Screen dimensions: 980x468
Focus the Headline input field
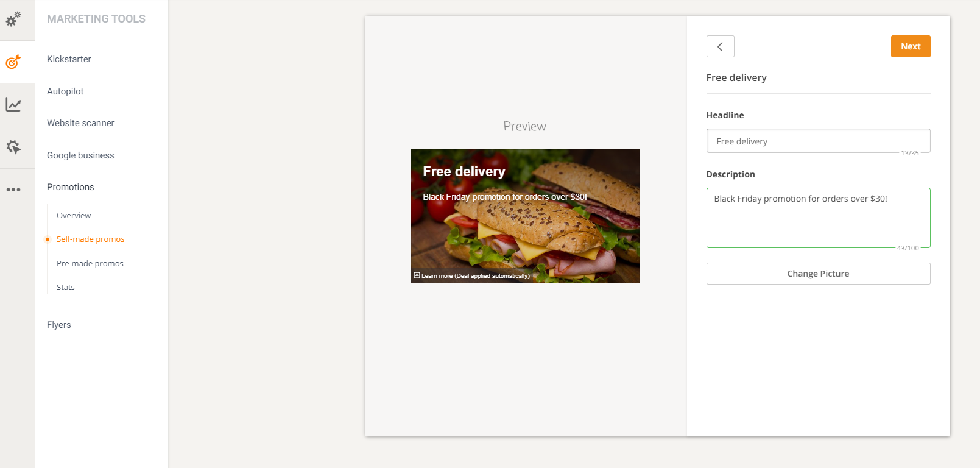pyautogui.click(x=818, y=141)
